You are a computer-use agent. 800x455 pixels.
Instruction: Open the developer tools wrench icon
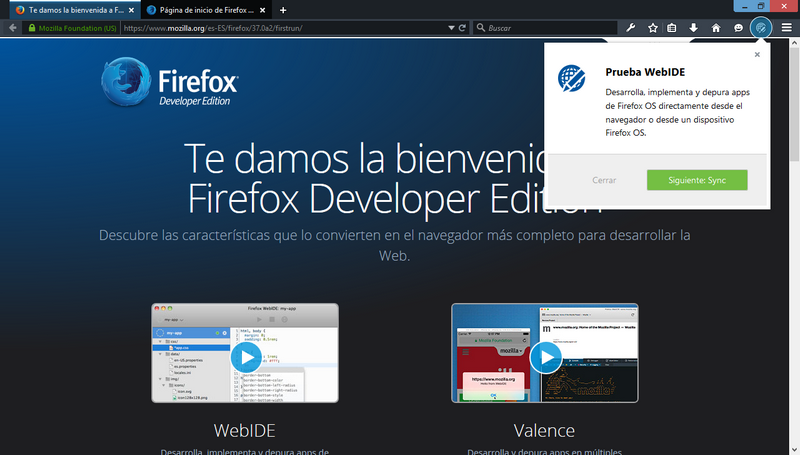(631, 28)
